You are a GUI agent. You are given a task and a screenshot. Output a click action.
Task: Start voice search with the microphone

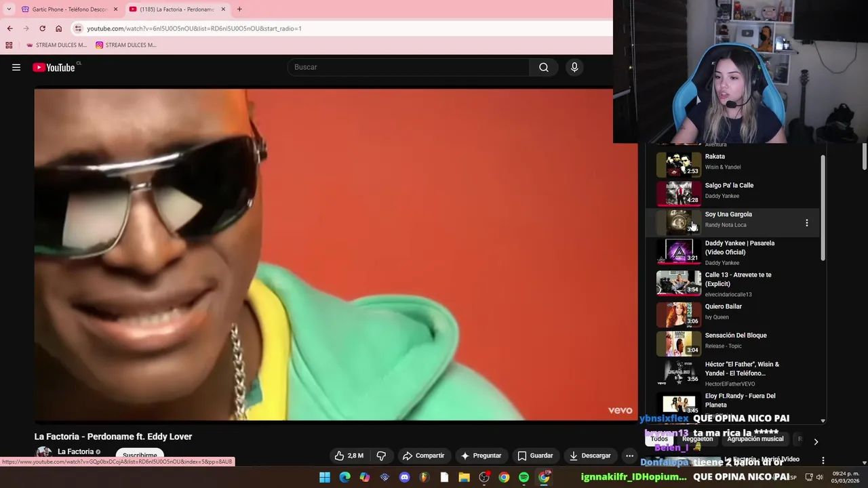(574, 67)
